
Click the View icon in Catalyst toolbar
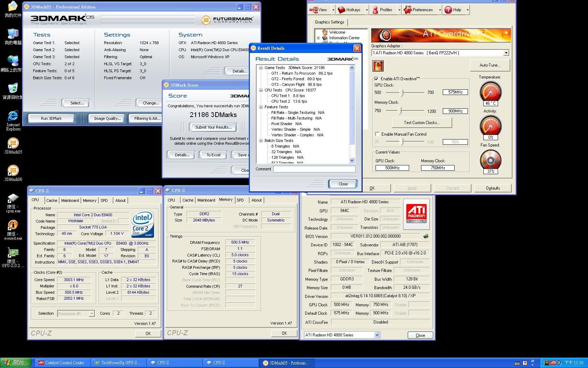(x=313, y=10)
